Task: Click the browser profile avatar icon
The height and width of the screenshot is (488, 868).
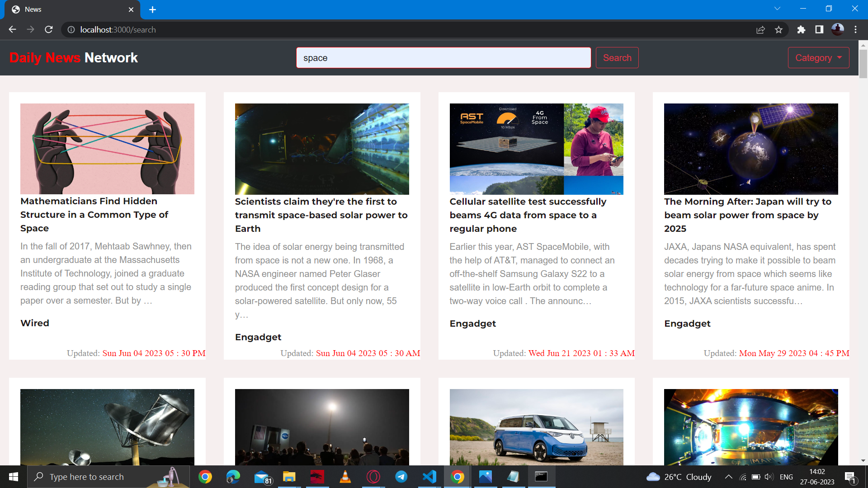Action: pyautogui.click(x=838, y=29)
